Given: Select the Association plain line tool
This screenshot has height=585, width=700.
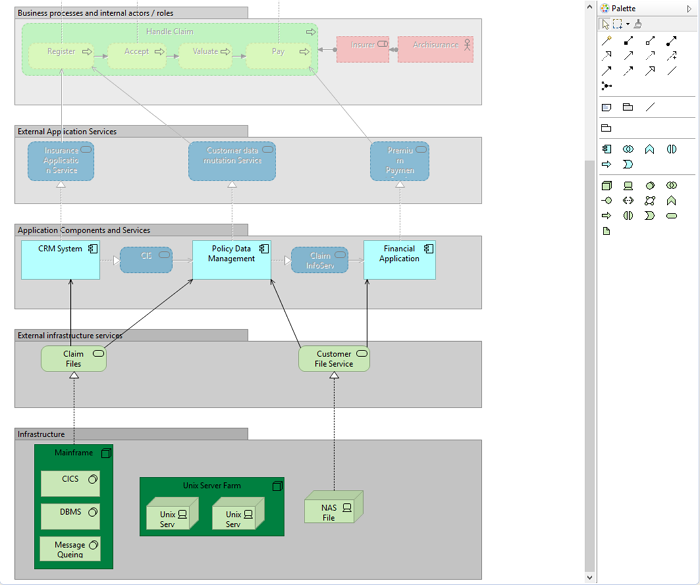Looking at the screenshot, I should [671, 71].
